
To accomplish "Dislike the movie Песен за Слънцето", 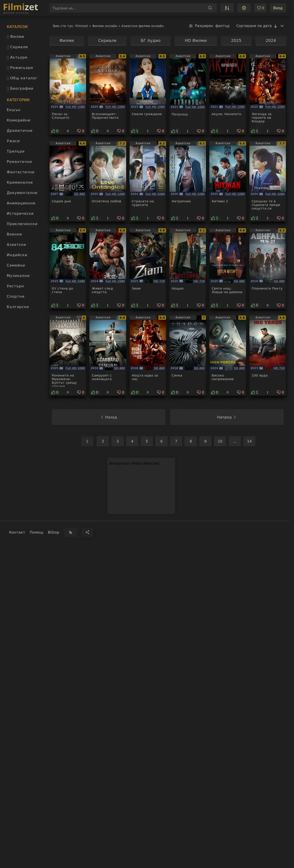I will 80,131.
